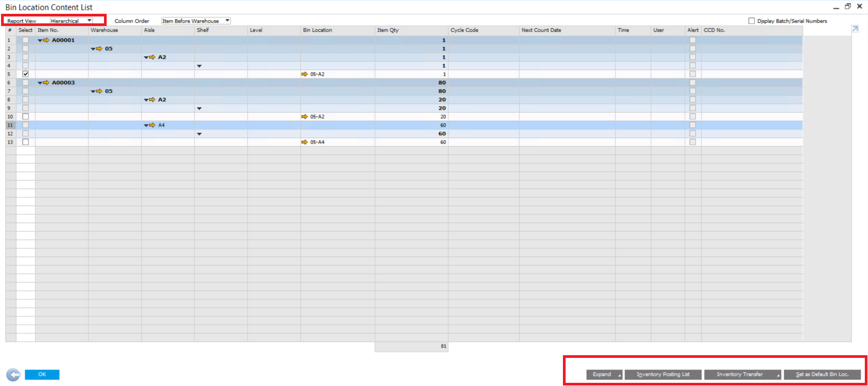Open link arrow for aisle A4 in row 11

[x=152, y=125]
